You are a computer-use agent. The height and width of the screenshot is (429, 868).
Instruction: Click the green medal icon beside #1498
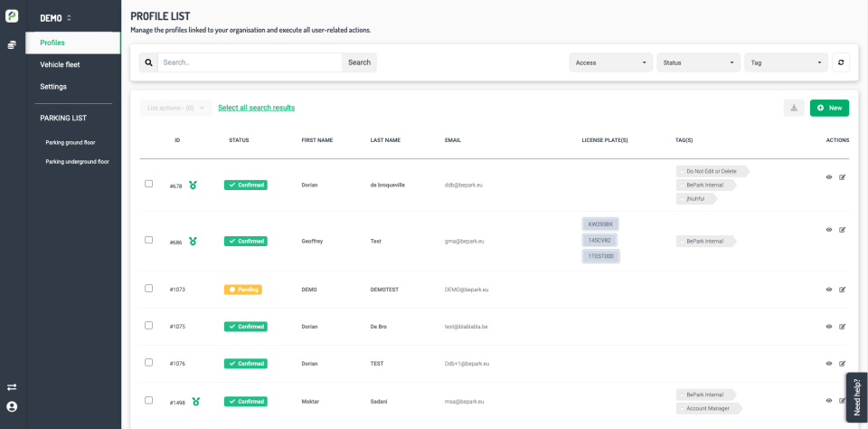coord(195,401)
